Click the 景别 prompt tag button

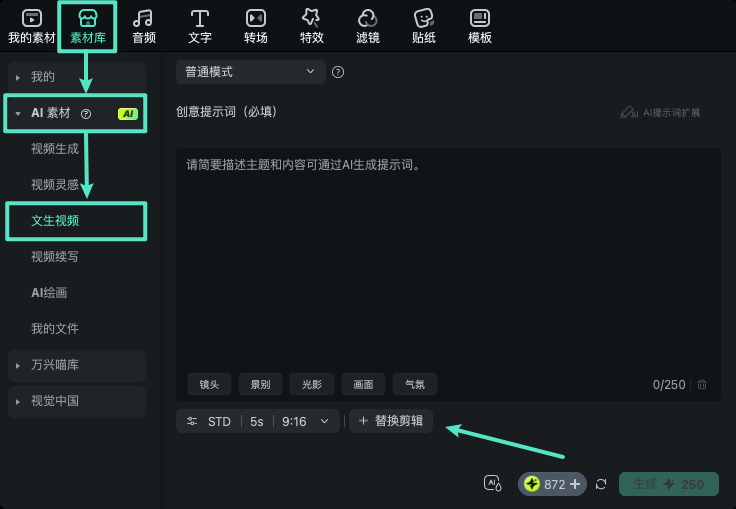pos(261,385)
